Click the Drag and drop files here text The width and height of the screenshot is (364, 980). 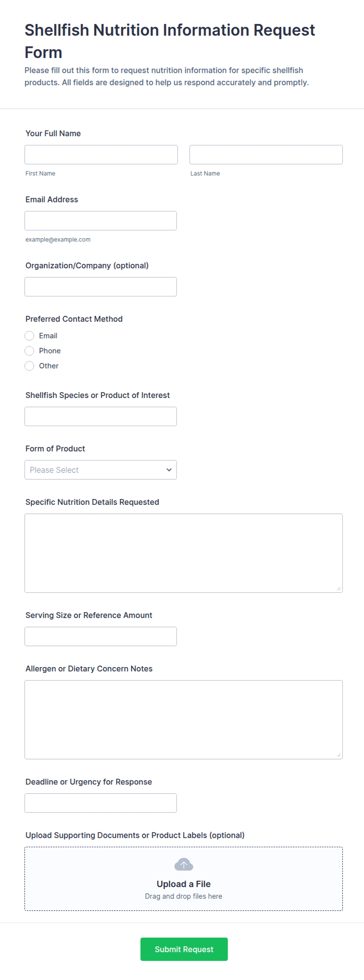[184, 896]
